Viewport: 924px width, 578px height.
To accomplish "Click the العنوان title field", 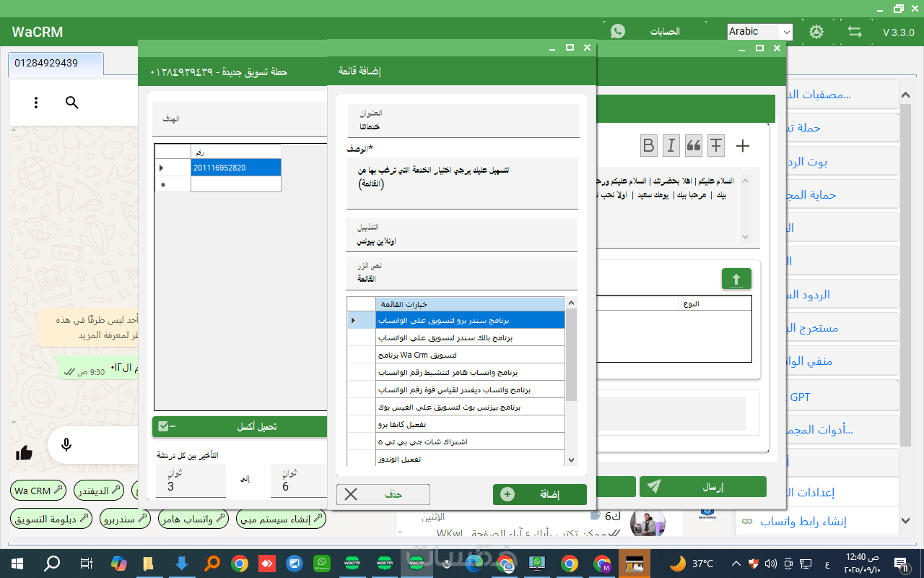I will (463, 121).
